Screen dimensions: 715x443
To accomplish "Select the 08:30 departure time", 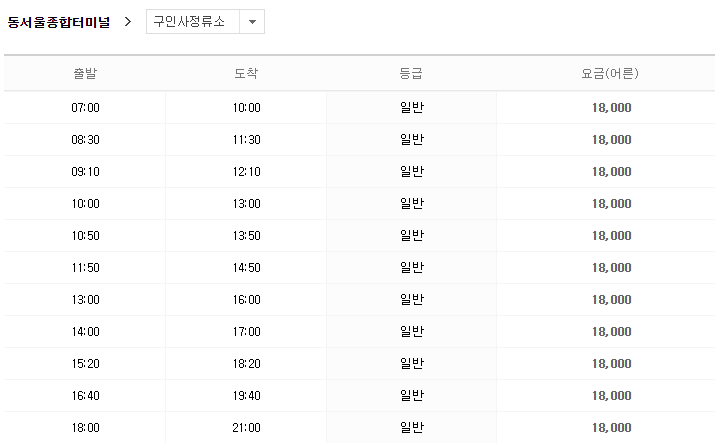I will click(85, 139).
